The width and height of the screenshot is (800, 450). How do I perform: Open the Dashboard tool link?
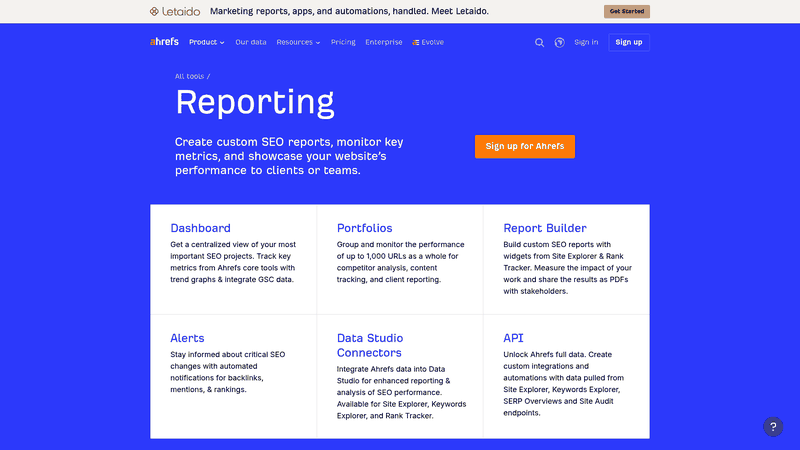pos(201,228)
